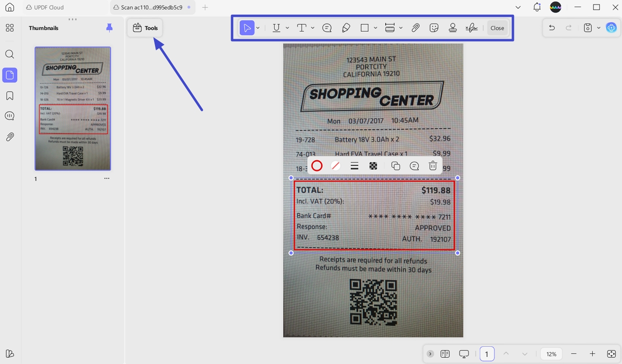Select the attach file paperclip tool
Image resolution: width=622 pixels, height=364 pixels.
415,28
